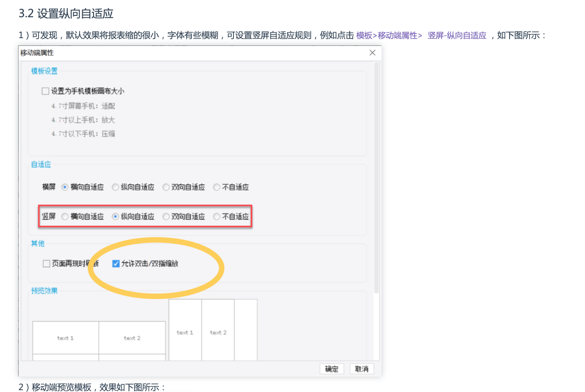Click the 确定 button

pos(332,369)
